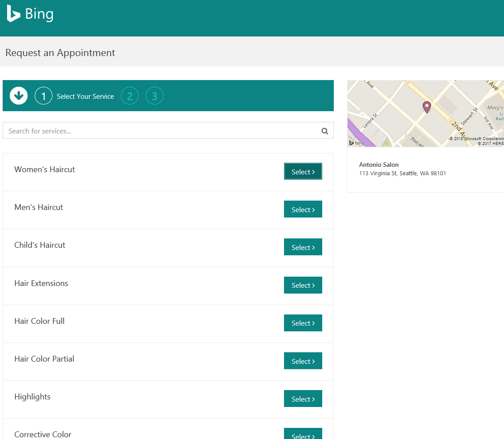Viewport: 504px width, 439px height.
Task: Click the map location pin
Action: click(427, 107)
